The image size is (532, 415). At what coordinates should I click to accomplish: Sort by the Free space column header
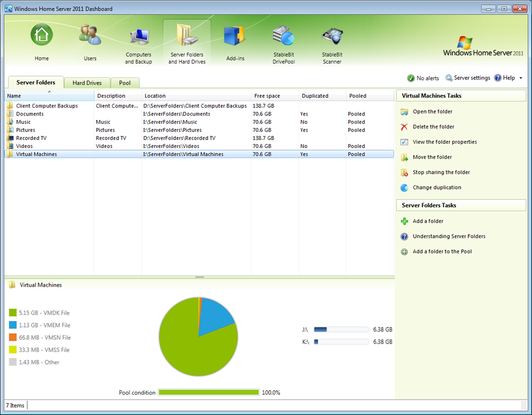[x=275, y=96]
